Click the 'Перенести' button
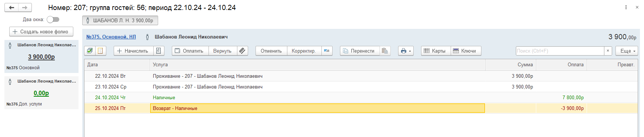Viewport: 644px width, 137px height. [360, 51]
